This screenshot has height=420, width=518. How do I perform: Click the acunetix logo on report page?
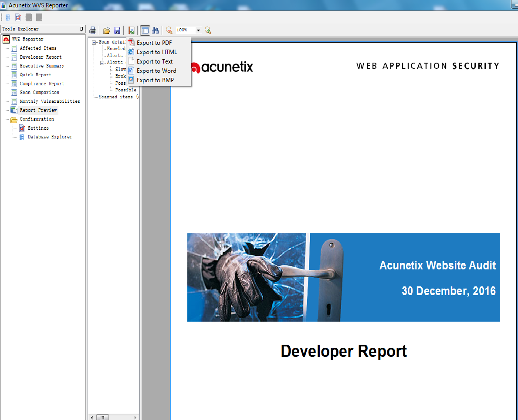pyautogui.click(x=222, y=67)
